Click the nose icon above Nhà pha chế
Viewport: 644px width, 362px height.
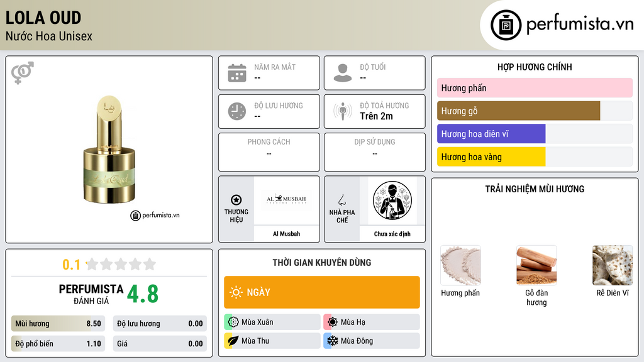coord(341,200)
